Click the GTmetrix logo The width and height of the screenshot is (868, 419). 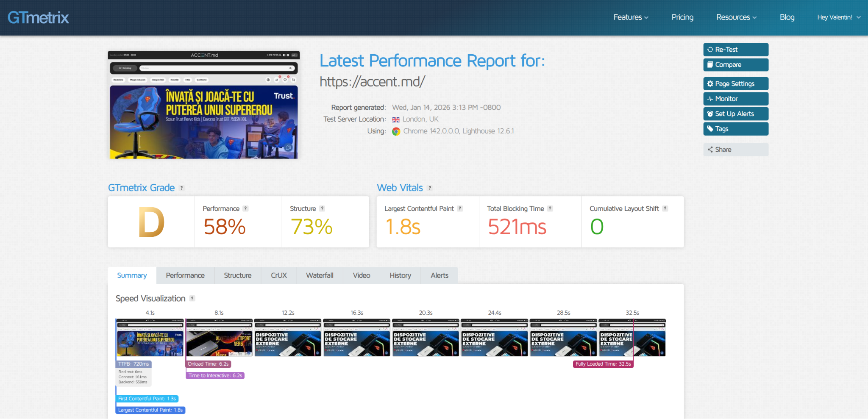click(38, 17)
